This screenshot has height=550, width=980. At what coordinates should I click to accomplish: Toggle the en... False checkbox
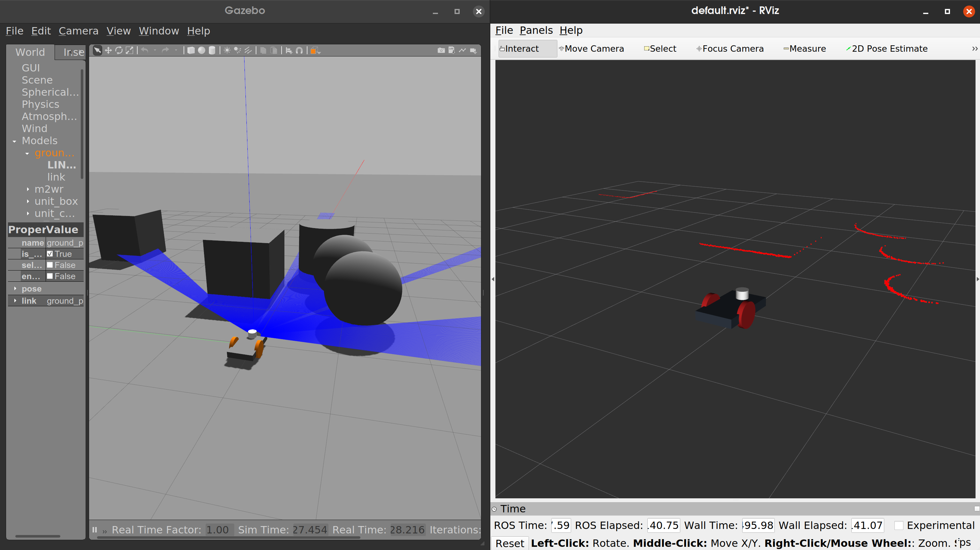tap(50, 276)
